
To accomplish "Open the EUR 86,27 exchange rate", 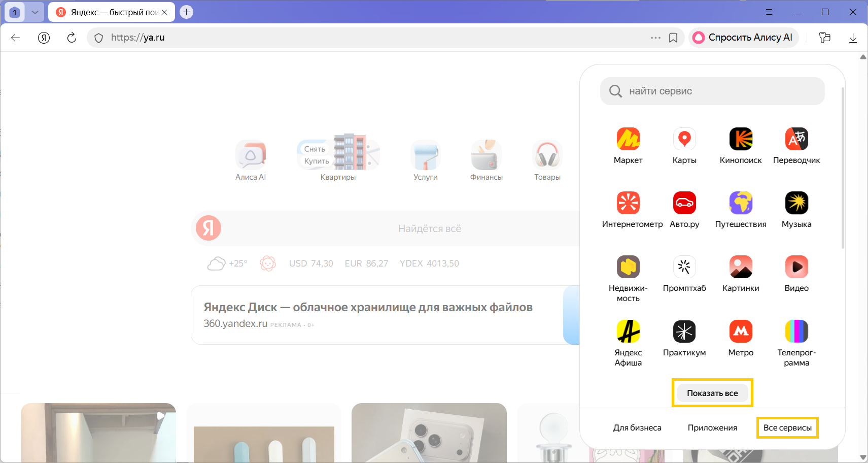I will 366,263.
